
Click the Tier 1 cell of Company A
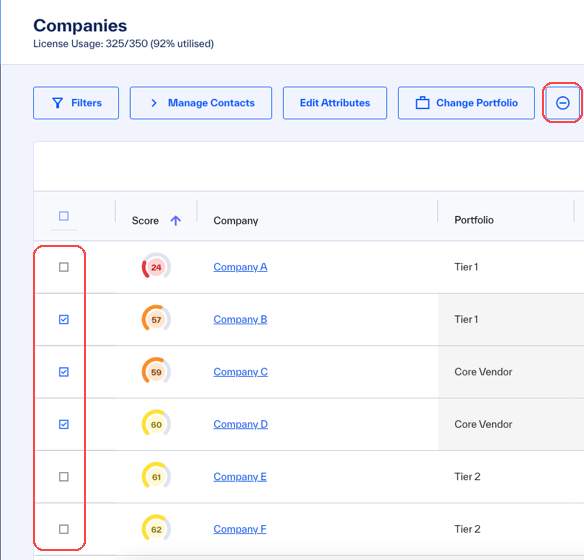[466, 267]
